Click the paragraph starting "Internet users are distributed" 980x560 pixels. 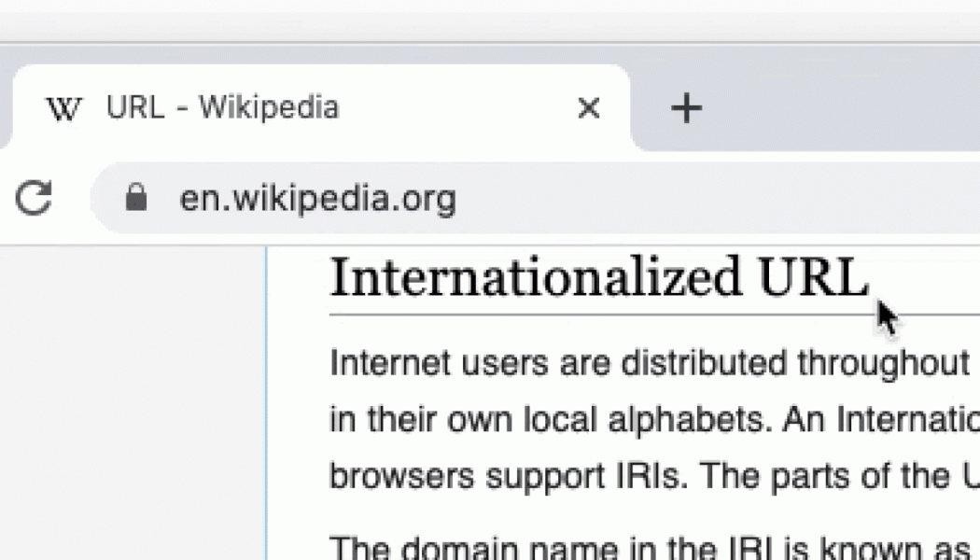click(644, 363)
